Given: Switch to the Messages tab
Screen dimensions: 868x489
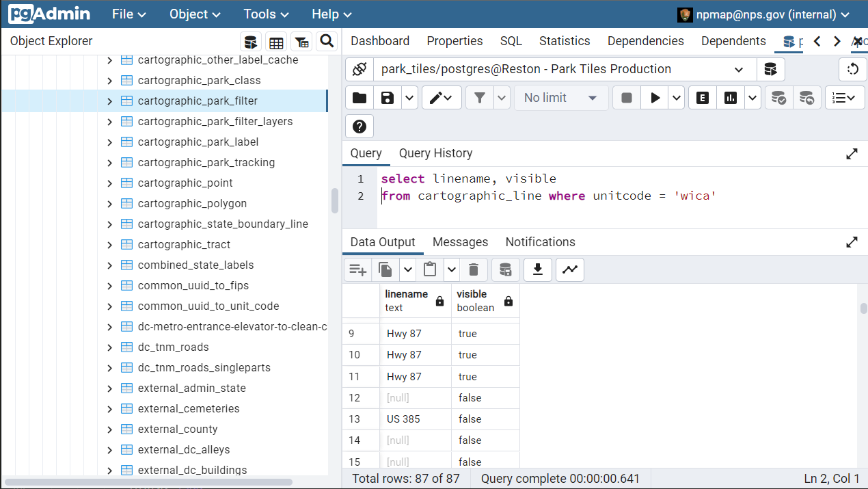Looking at the screenshot, I should (x=461, y=242).
